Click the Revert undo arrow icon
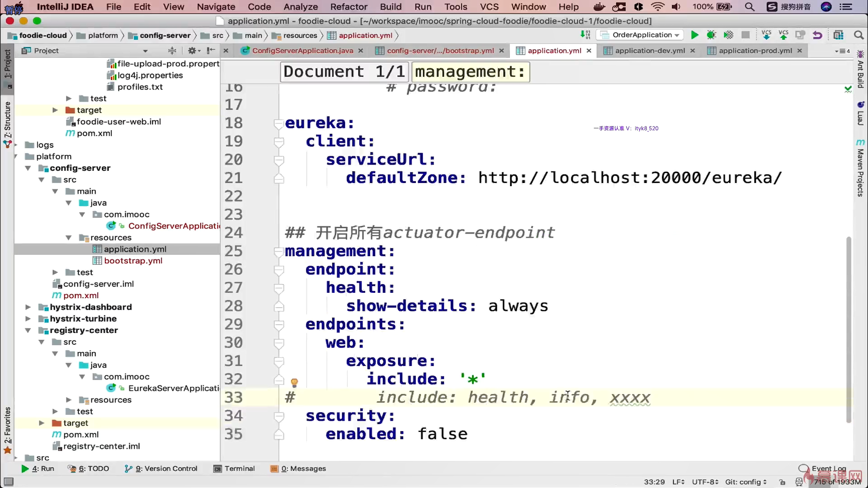The image size is (868, 488). click(817, 35)
